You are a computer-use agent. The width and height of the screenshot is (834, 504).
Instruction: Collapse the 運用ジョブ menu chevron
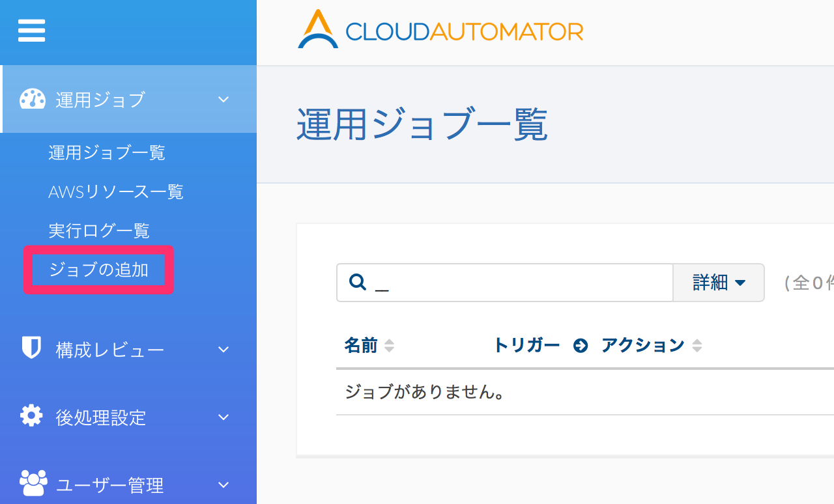click(223, 99)
